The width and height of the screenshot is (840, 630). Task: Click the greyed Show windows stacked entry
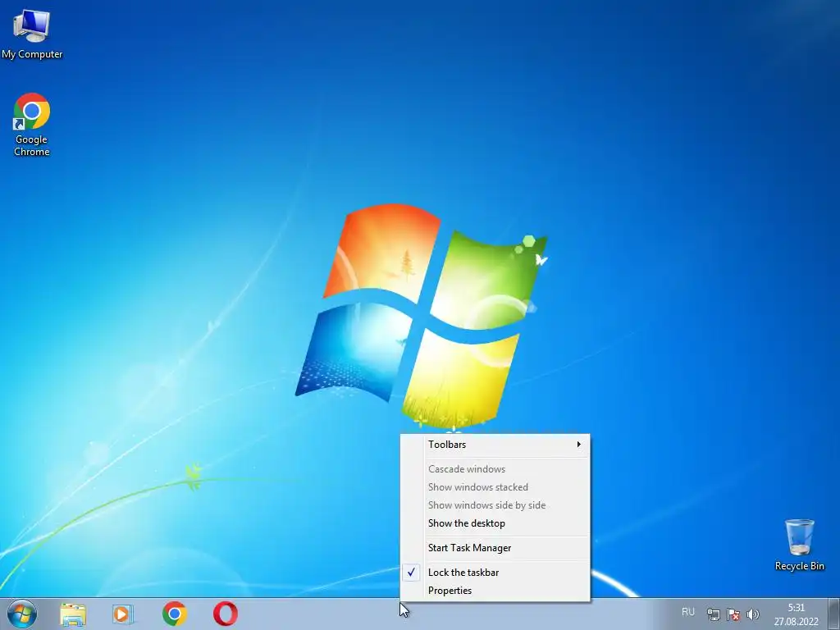point(495,487)
